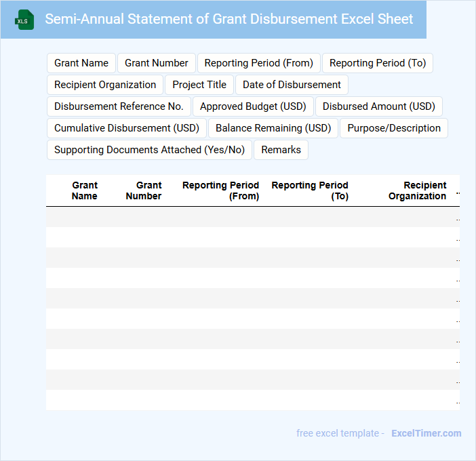
Task: Click the Grant Name column header
Action: [x=85, y=191]
